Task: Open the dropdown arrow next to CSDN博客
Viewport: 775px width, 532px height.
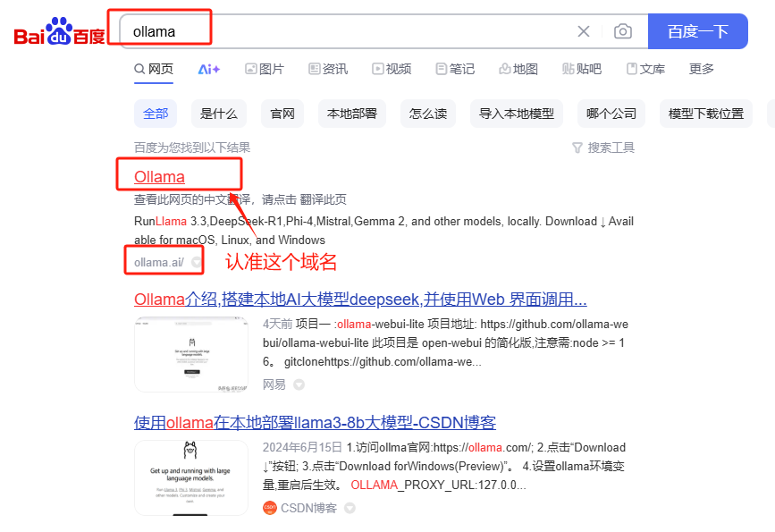Action: click(x=350, y=508)
